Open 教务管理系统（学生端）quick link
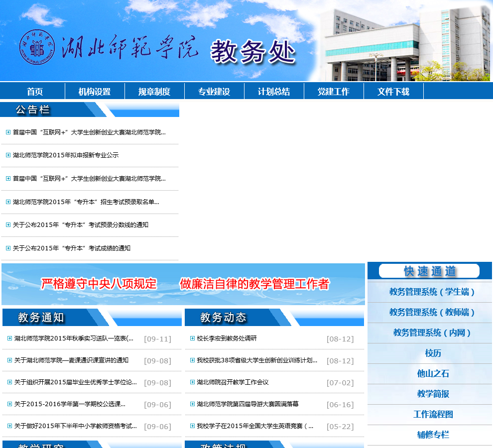Screen dimensions: 493x448 (432, 292)
